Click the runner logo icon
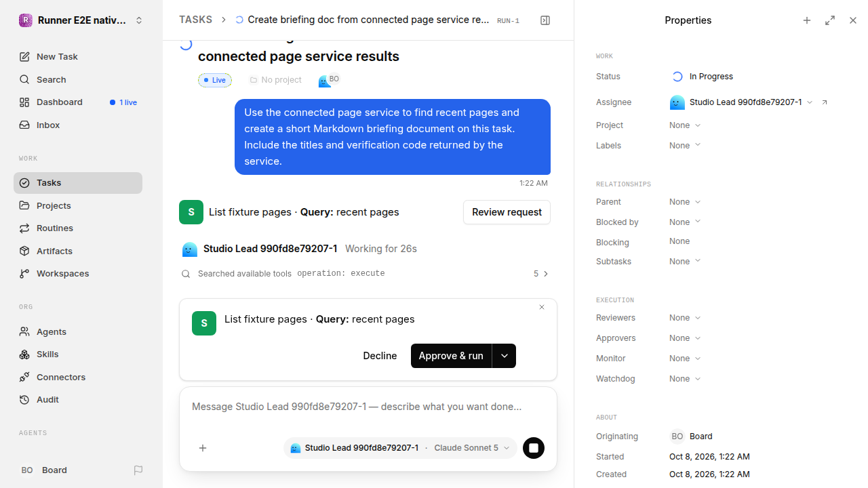The image size is (868, 488). [26, 20]
